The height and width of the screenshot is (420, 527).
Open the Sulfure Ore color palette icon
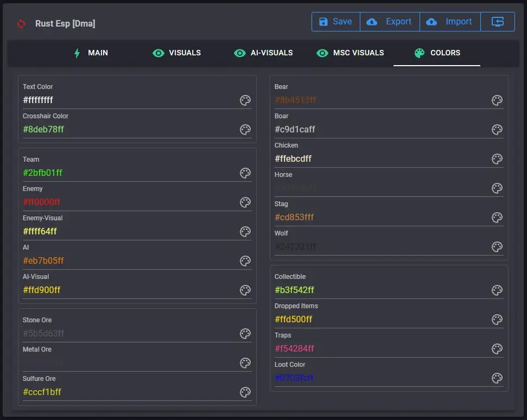click(x=245, y=392)
